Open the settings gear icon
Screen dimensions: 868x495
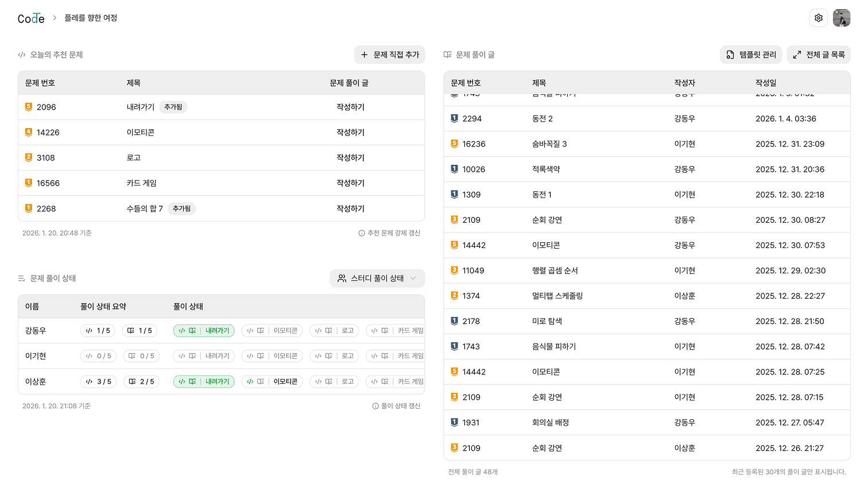pyautogui.click(x=819, y=18)
